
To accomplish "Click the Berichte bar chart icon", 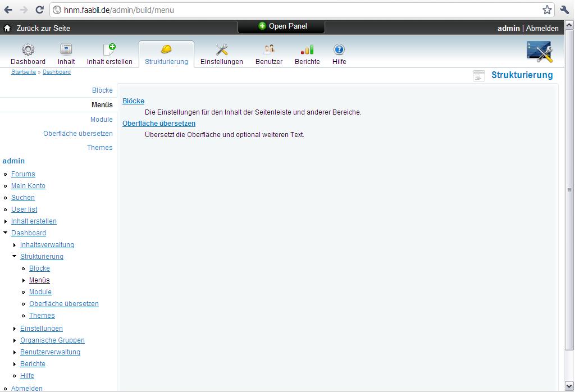I will coord(307,49).
